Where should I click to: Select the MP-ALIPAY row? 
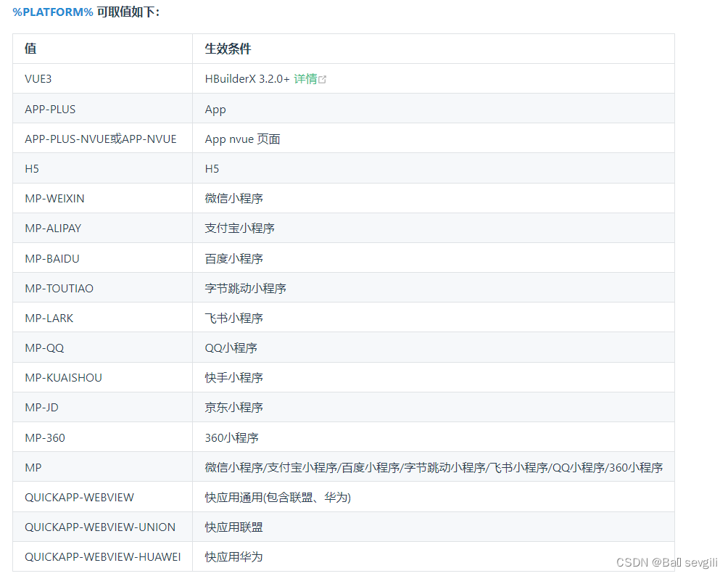click(52, 228)
